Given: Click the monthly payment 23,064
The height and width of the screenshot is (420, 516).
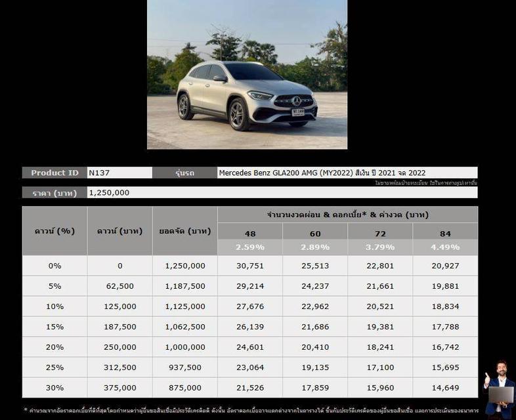Looking at the screenshot, I should coord(250,367).
